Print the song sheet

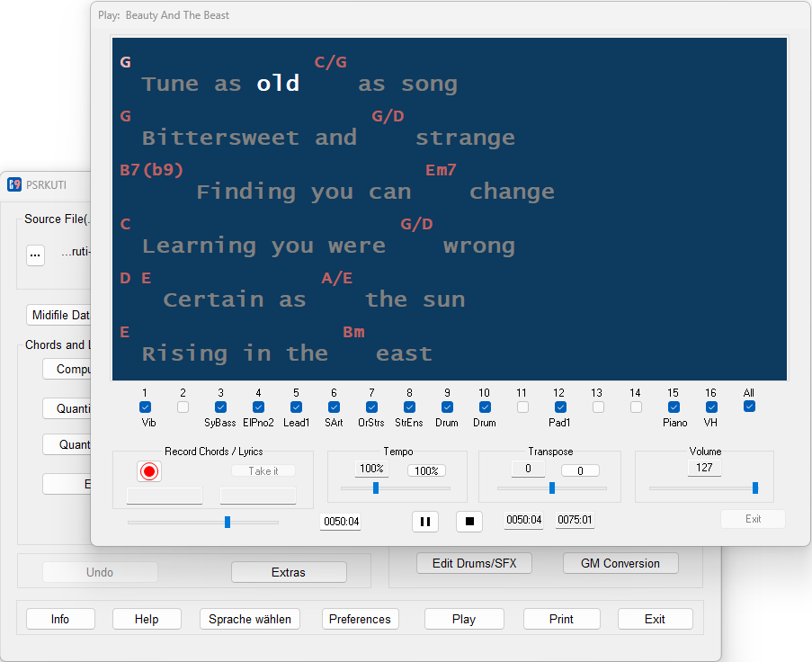[x=561, y=619]
